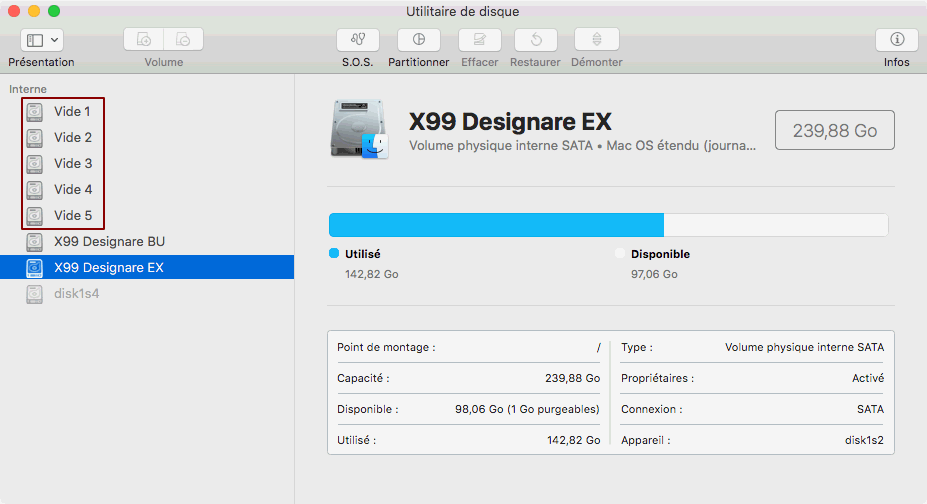927x504 pixels.
Task: Click the Vide 1 disk icon
Action: [x=35, y=111]
